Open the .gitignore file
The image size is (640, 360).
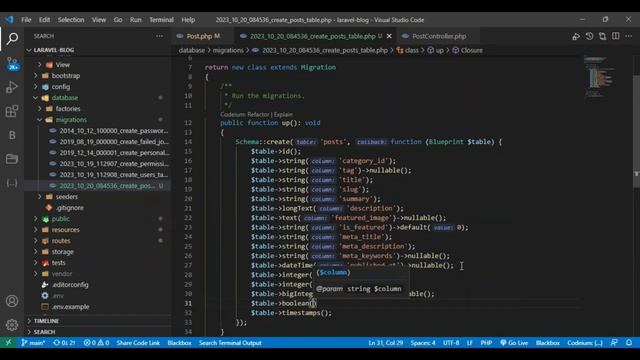70,208
